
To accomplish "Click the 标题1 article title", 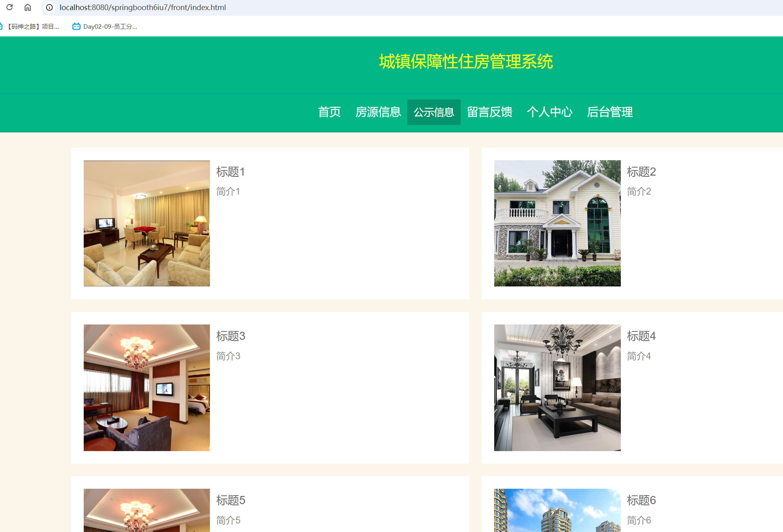I will 230,172.
